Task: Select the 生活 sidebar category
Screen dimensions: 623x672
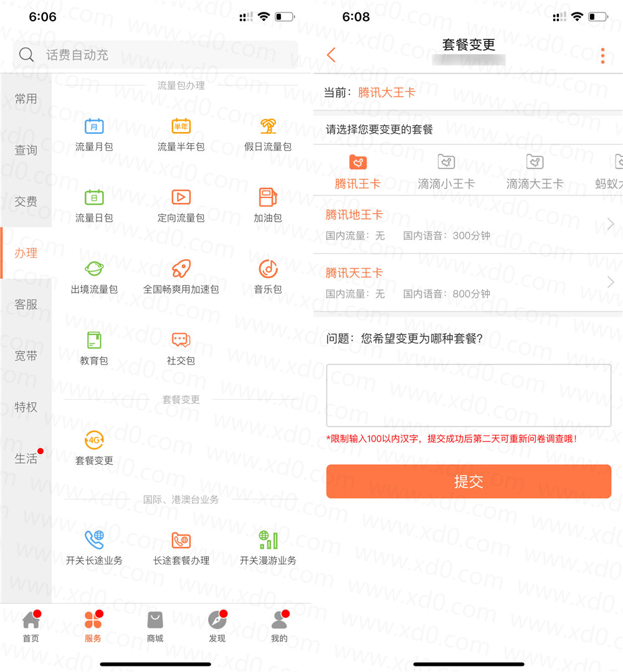Action: (26, 458)
